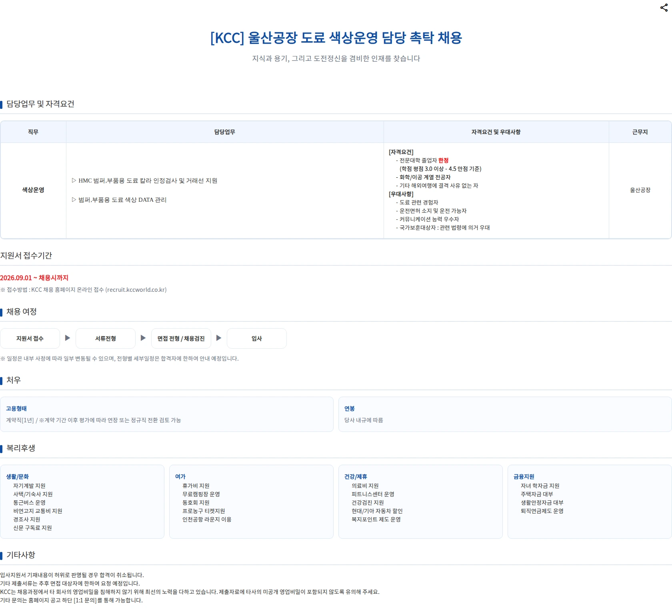Click the subtitle 지식과 용기, 그리고 도전정신을 겸비한 인재를 찾습니다

(x=336, y=58)
